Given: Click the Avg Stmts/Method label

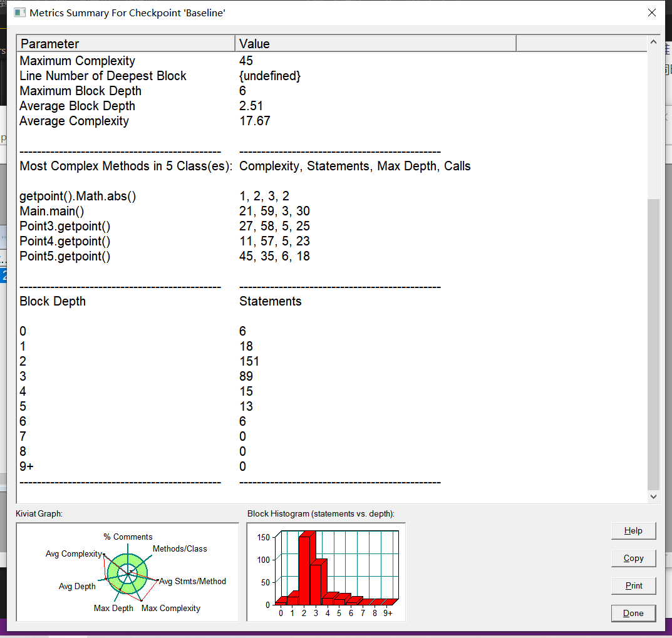Looking at the screenshot, I should [x=192, y=582].
